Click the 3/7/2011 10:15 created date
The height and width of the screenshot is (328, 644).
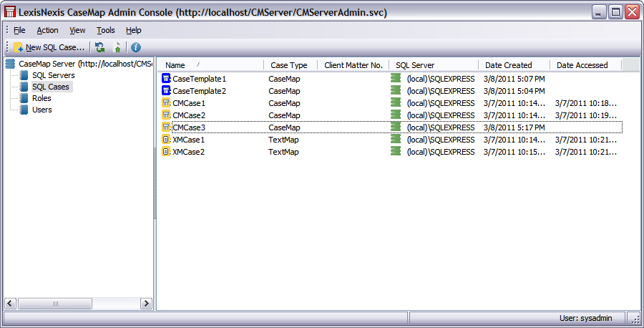coord(514,152)
